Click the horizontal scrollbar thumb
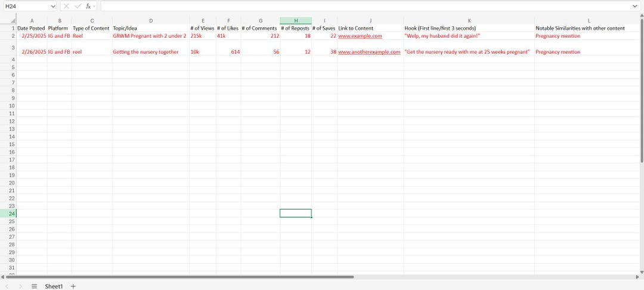Screen dimensions: 644x290 coord(180,277)
